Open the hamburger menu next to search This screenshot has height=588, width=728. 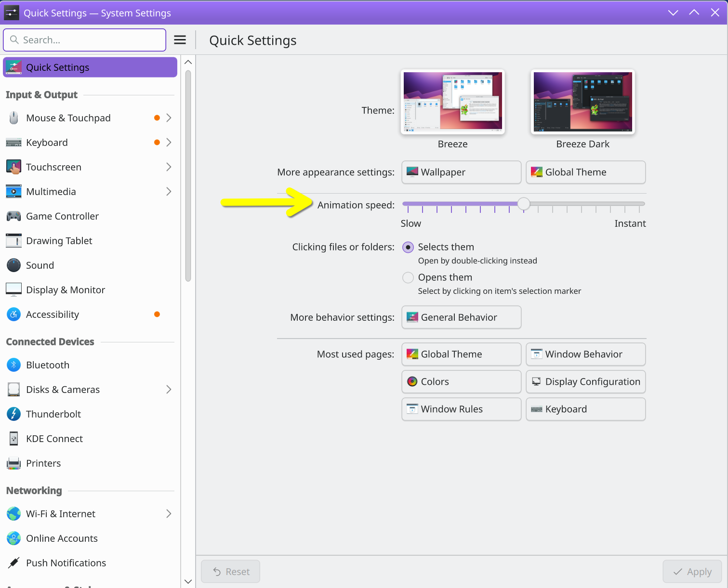(x=180, y=40)
